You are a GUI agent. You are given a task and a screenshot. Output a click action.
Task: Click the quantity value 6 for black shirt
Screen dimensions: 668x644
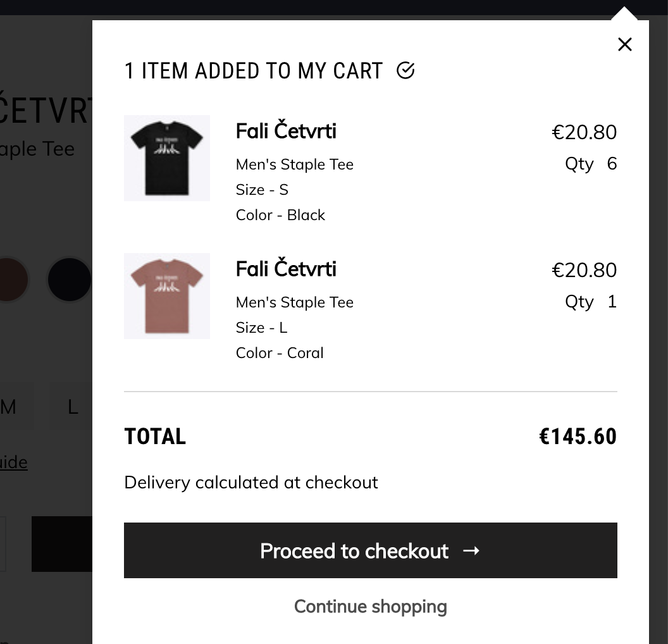pyautogui.click(x=611, y=163)
